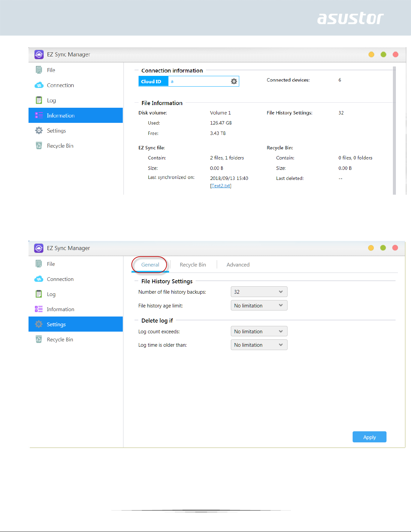Switch to the Recycle Bin tab

[193, 264]
